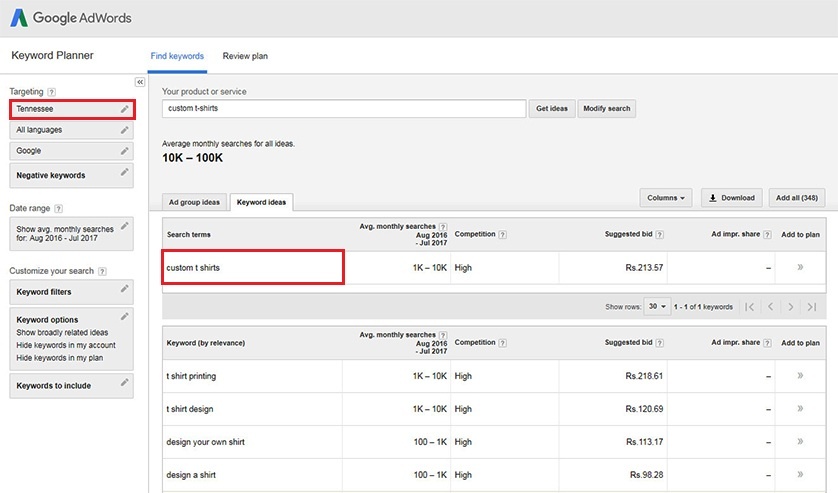The image size is (838, 493).
Task: Sort by Keyword (by relevance) header
Action: pyautogui.click(x=206, y=343)
